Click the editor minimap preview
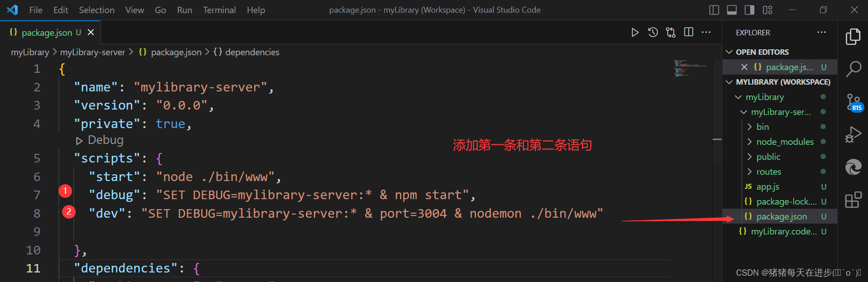868x282 pixels. 690,69
